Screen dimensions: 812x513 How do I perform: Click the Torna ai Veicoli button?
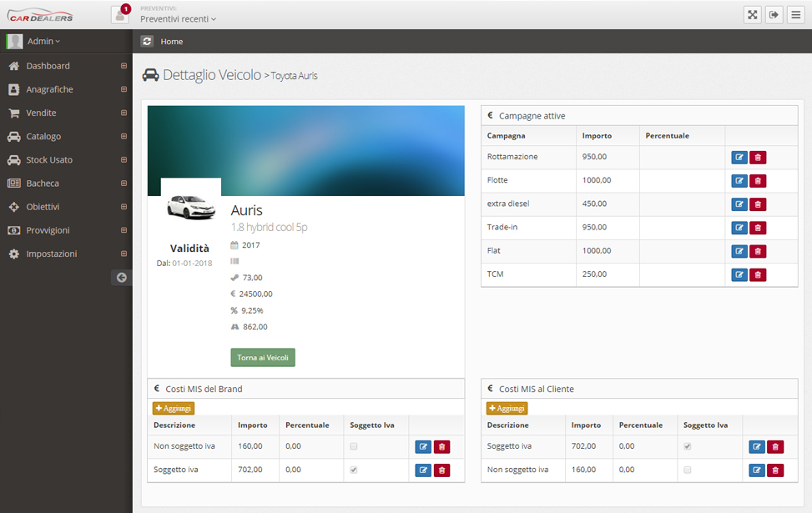click(263, 358)
